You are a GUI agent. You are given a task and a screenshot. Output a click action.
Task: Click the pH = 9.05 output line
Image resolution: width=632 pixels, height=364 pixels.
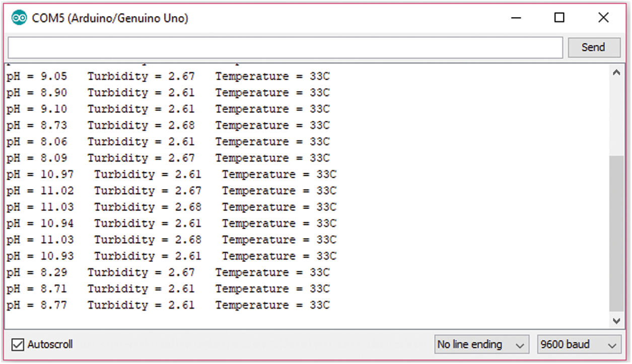168,77
